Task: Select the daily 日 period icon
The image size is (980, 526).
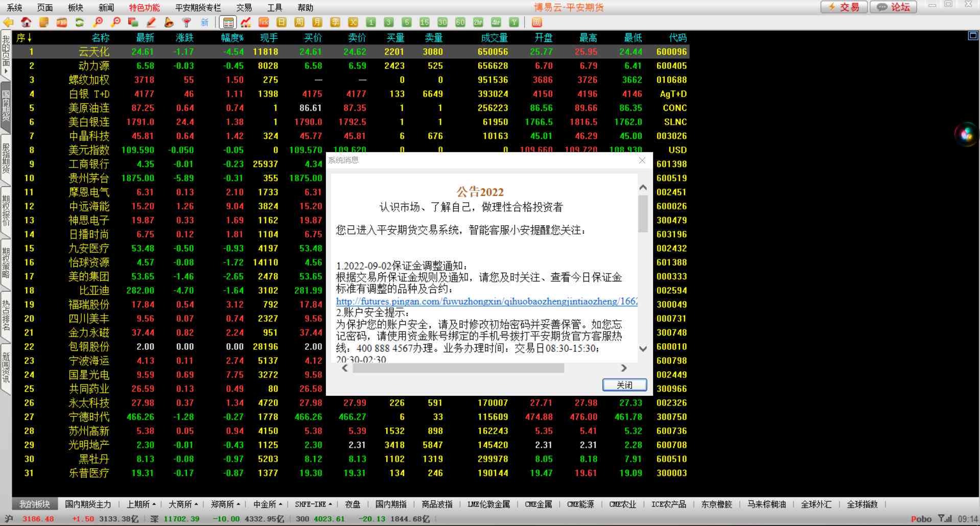Action: tap(282, 22)
